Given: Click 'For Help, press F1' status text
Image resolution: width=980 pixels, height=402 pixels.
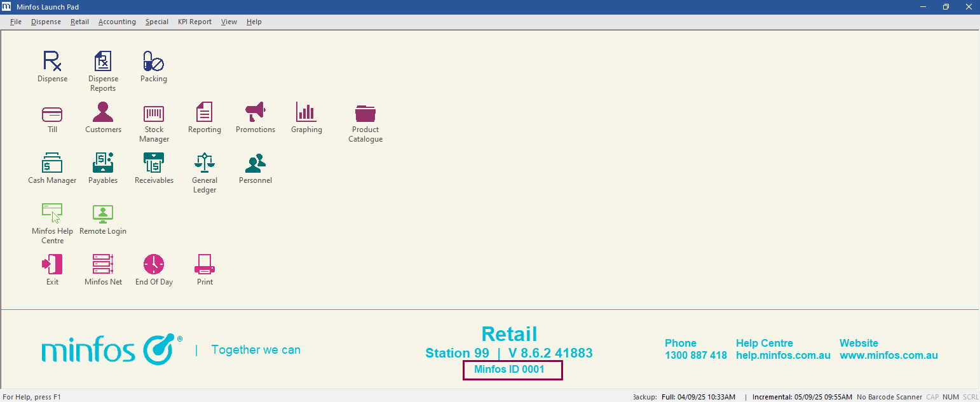Looking at the screenshot, I should (32, 397).
